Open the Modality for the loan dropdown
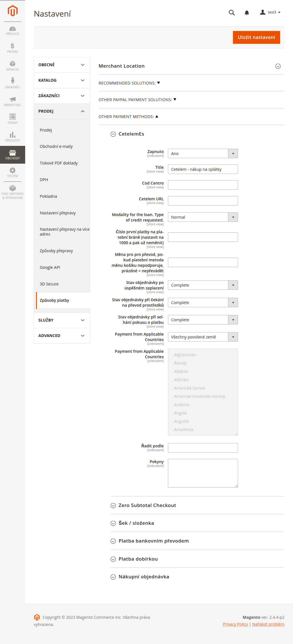The width and height of the screenshot is (293, 644). 203,217
